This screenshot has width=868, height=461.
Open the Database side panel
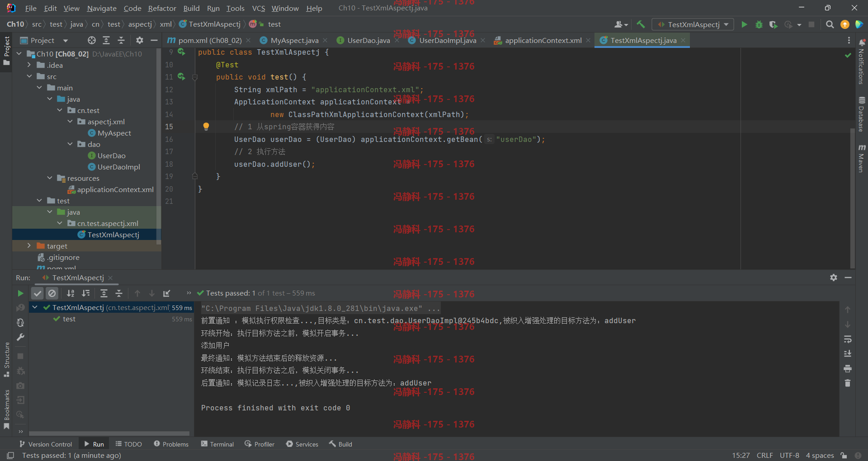(x=862, y=114)
